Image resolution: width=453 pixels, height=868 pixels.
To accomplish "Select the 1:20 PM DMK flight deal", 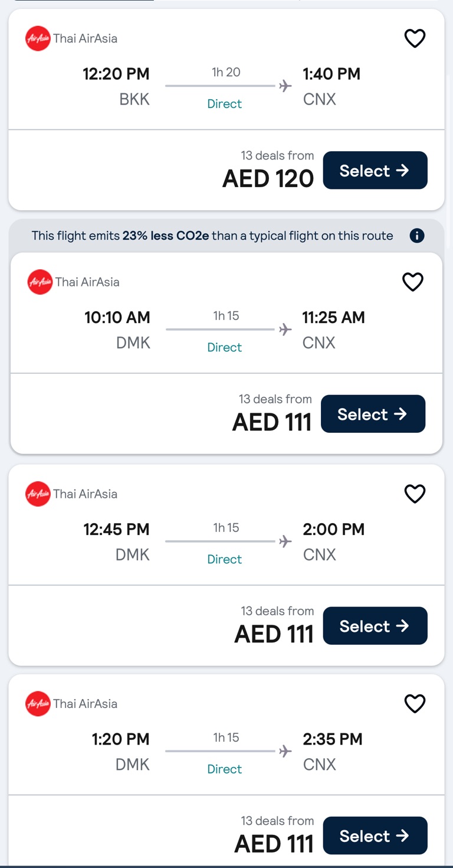I will point(375,836).
